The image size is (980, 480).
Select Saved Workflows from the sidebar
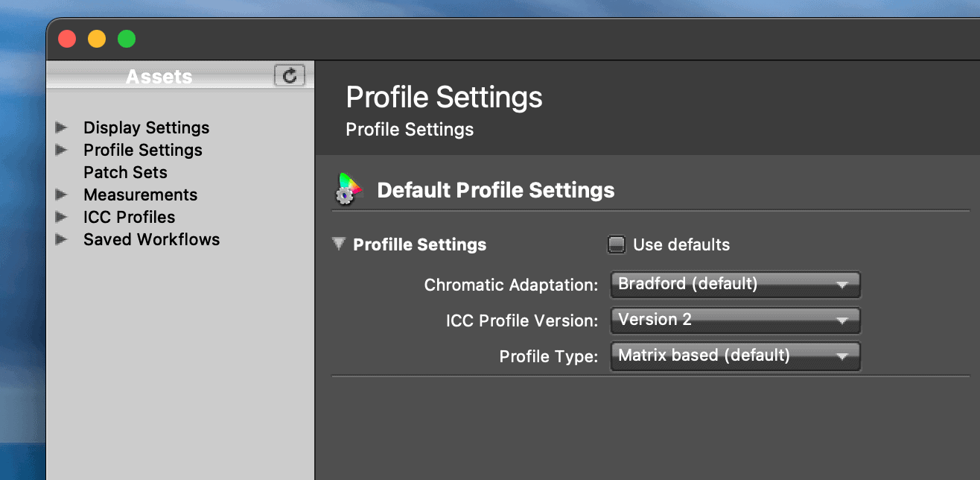(151, 239)
